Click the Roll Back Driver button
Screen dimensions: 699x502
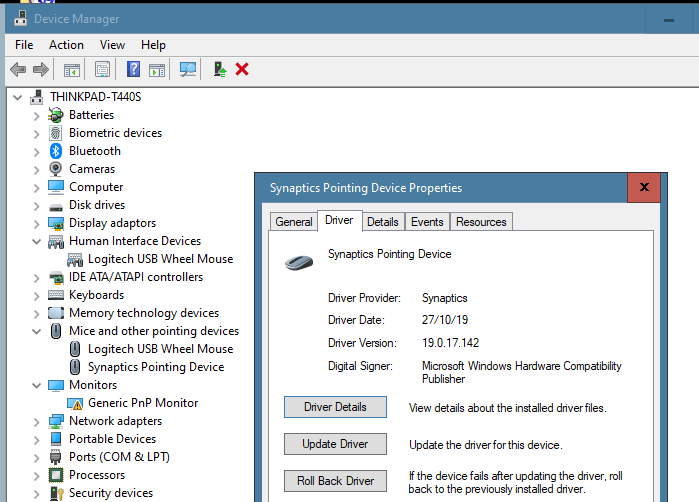point(335,481)
